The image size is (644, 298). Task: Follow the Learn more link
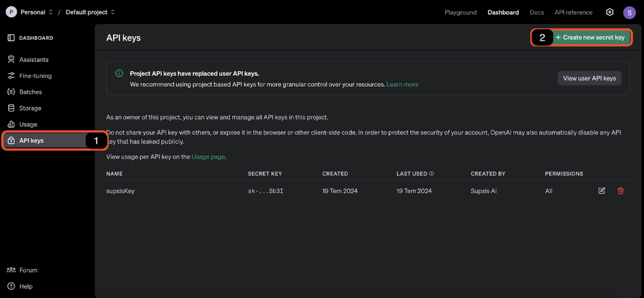403,84
